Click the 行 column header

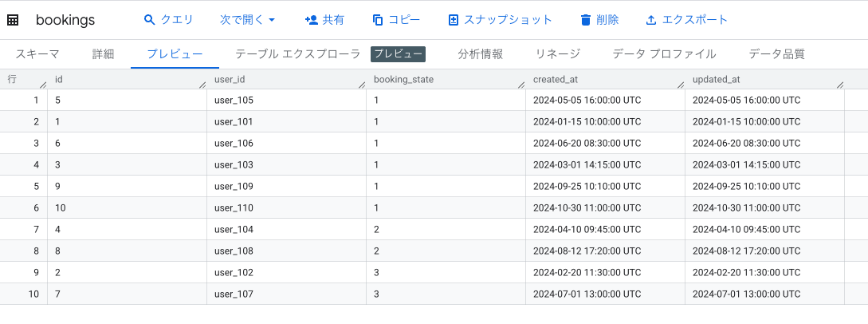[x=23, y=79]
